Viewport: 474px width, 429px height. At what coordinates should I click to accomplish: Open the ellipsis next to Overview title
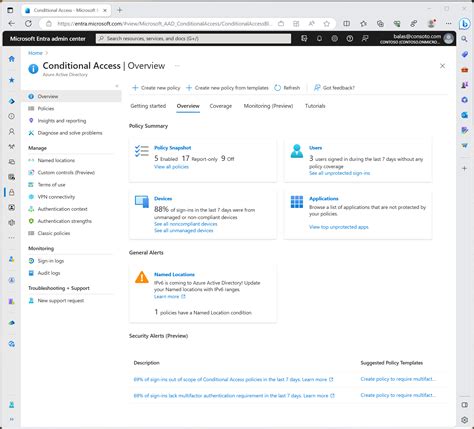click(x=177, y=66)
